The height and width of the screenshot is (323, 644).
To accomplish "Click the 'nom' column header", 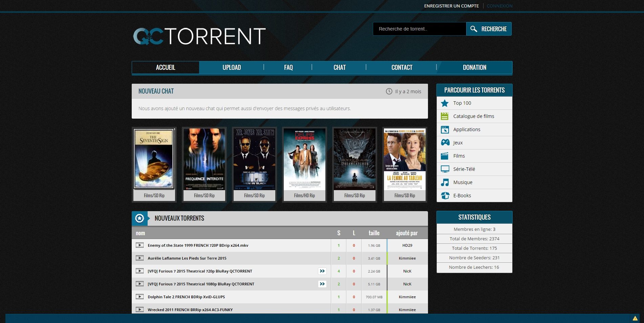I will tap(140, 233).
